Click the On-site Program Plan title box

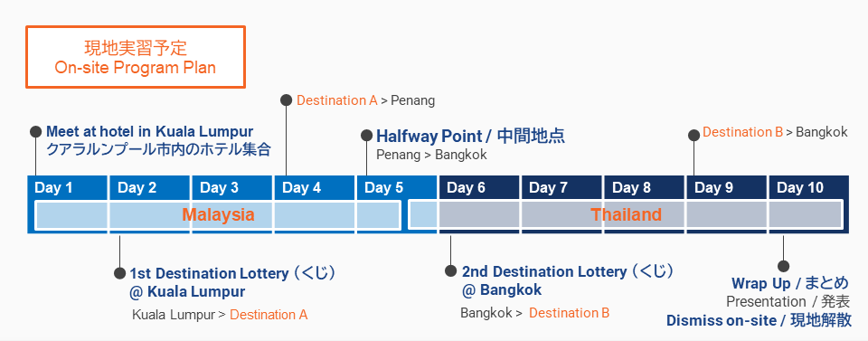click(136, 56)
